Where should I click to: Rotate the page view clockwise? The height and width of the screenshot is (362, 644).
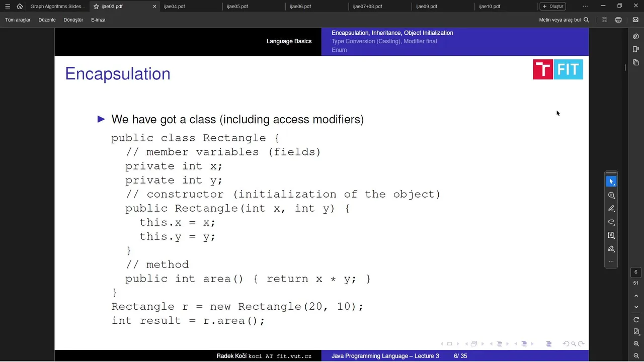click(636, 320)
